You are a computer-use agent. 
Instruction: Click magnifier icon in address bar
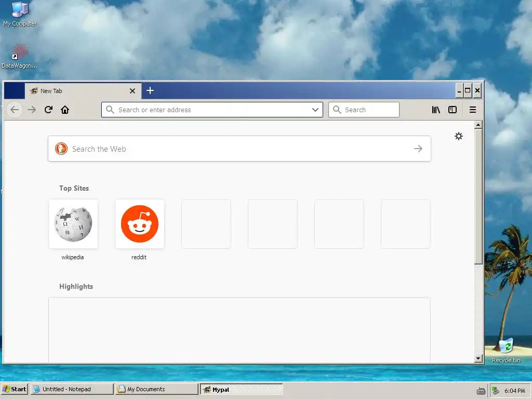[x=110, y=110]
